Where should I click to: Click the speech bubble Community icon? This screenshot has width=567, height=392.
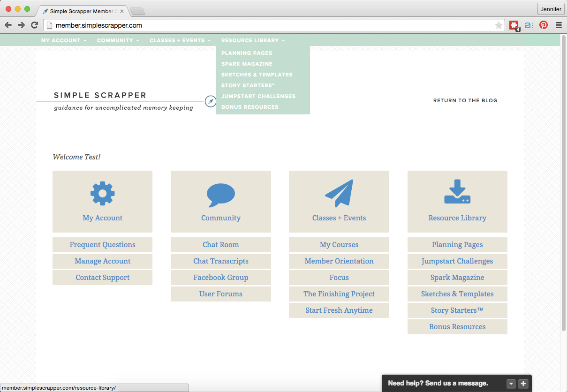[220, 195]
